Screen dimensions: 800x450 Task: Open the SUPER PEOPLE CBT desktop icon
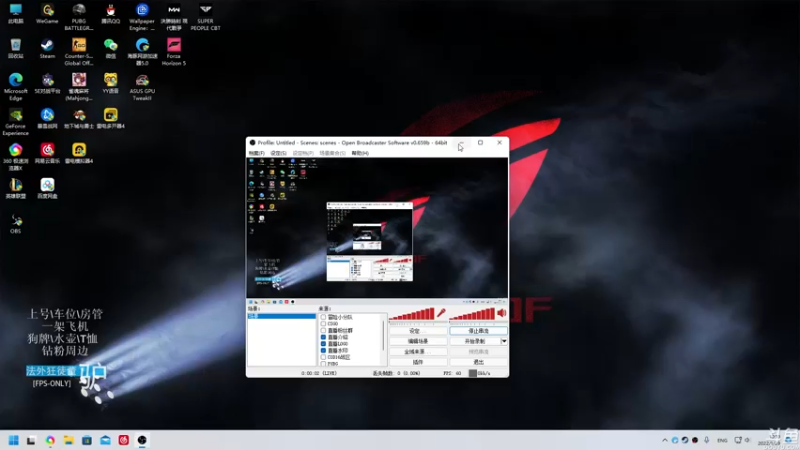point(205,17)
